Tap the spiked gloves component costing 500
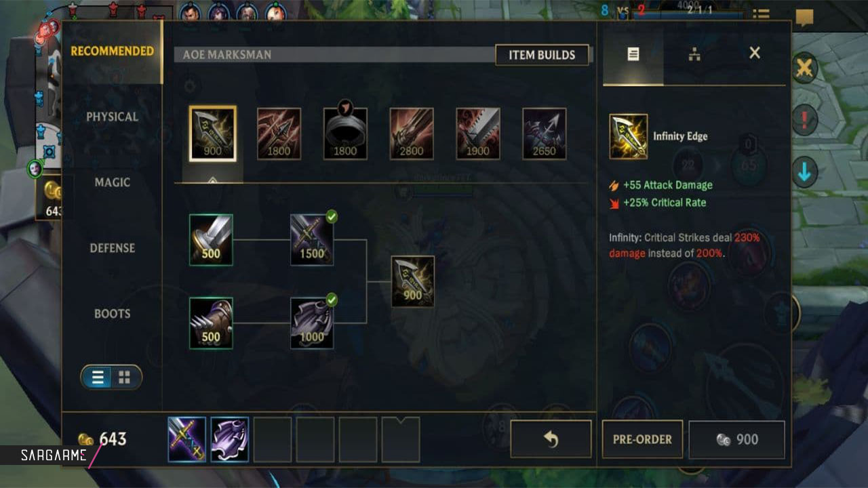The height and width of the screenshot is (488, 868). point(211,323)
